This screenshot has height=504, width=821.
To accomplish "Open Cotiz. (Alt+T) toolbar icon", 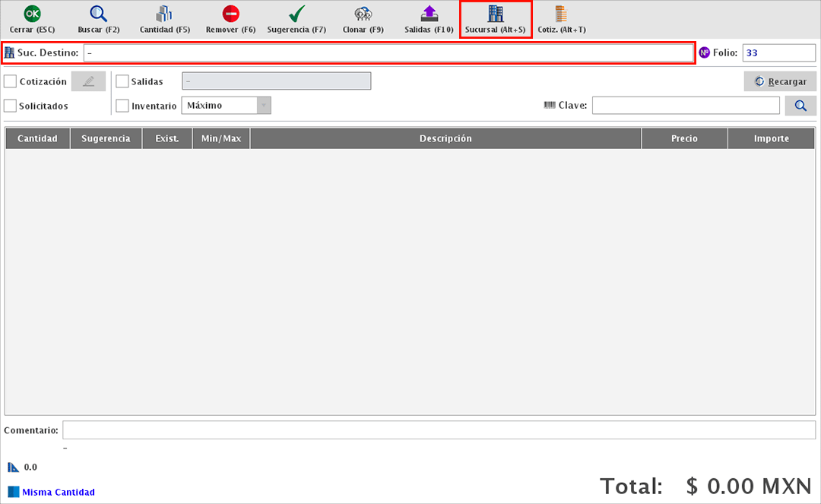I will point(561,14).
